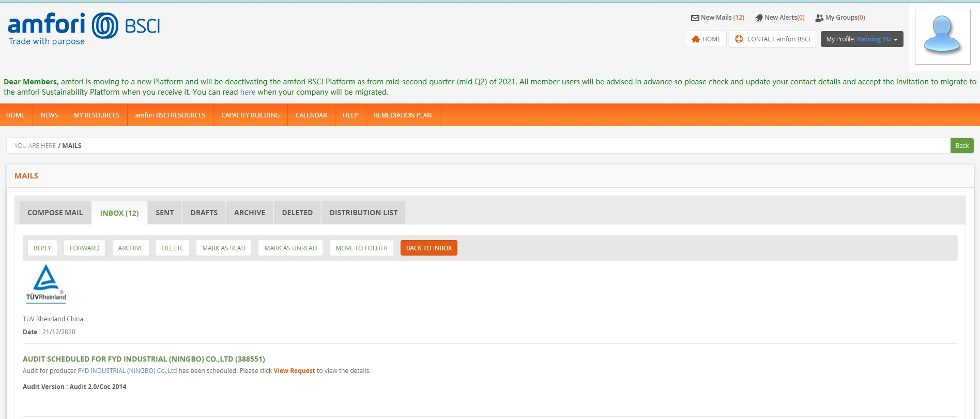Open REMEDIATION PLAN menu item
The width and height of the screenshot is (980, 419).
(403, 115)
